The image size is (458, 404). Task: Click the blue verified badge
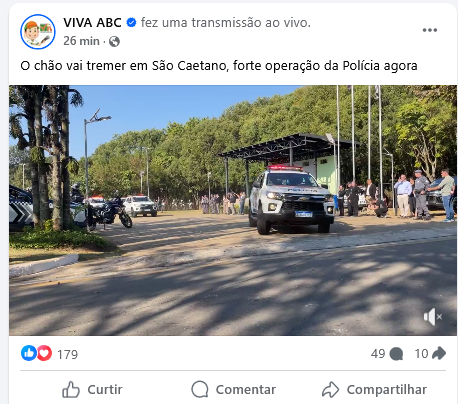pos(131,23)
